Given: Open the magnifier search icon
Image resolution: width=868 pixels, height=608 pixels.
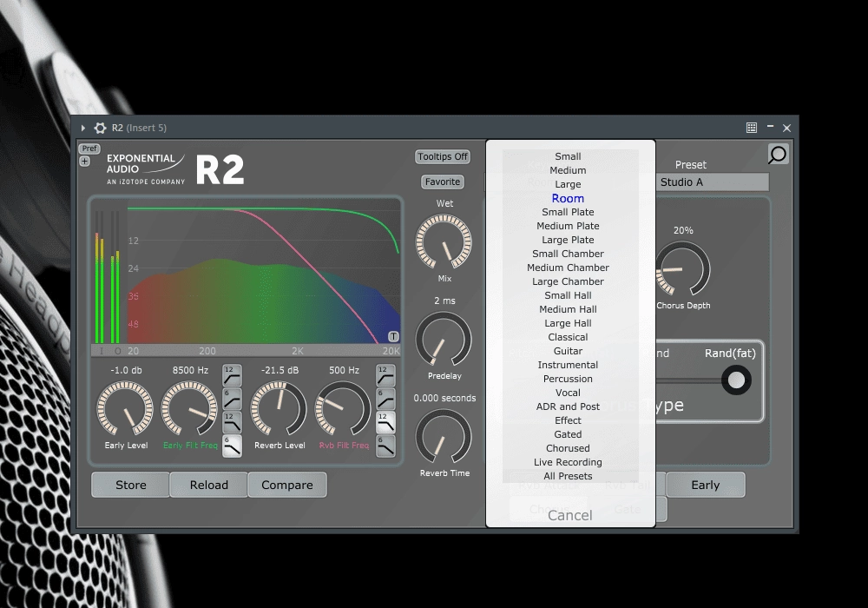Looking at the screenshot, I should click(777, 155).
